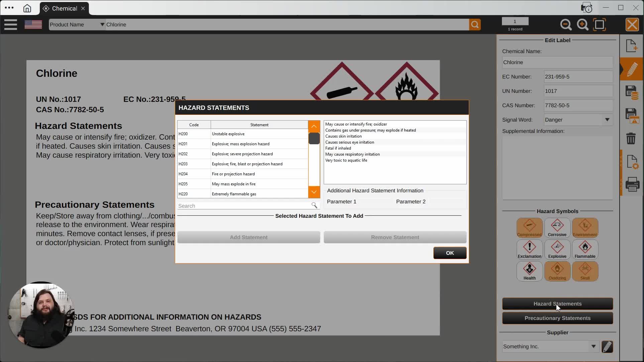This screenshot has width=644, height=362.
Task: Toggle the Exclamation hazard symbol
Action: click(x=529, y=249)
